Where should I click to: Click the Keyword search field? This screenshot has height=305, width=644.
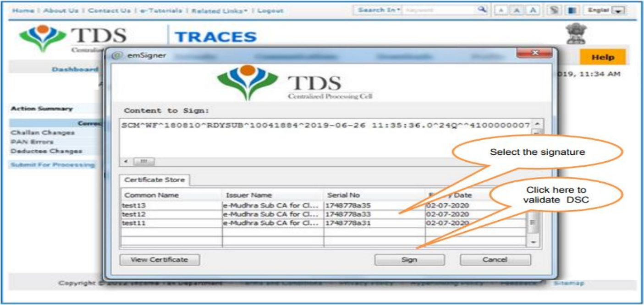[439, 10]
